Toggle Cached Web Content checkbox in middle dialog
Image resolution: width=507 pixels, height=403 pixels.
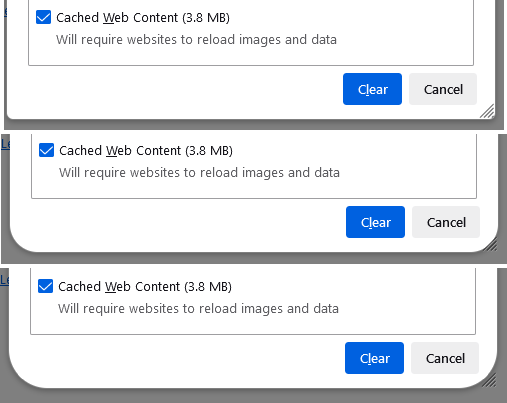[x=46, y=150]
